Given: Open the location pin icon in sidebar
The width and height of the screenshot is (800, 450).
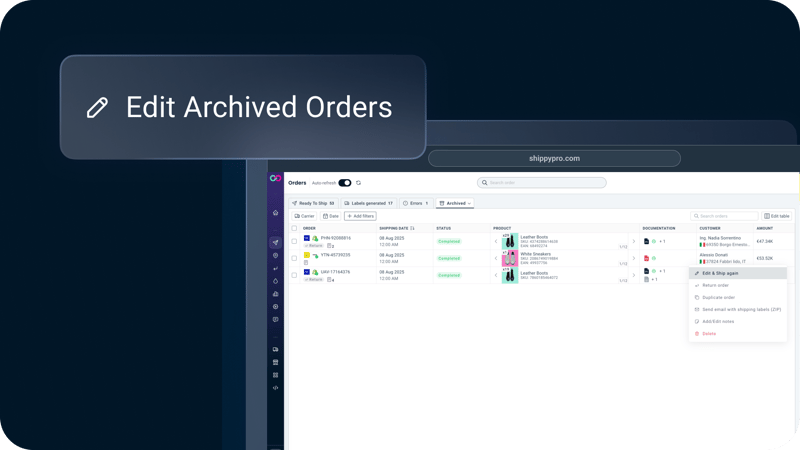Looking at the screenshot, I should [x=276, y=256].
